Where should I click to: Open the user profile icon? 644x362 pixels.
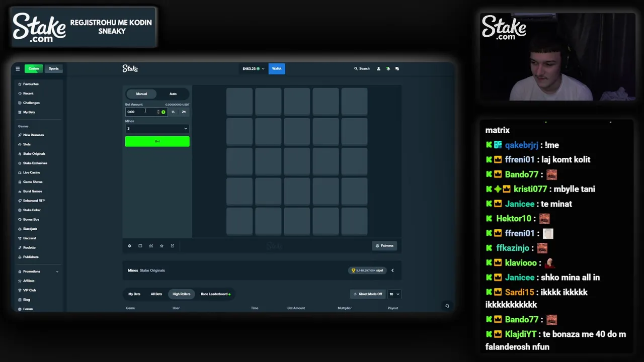(378, 69)
